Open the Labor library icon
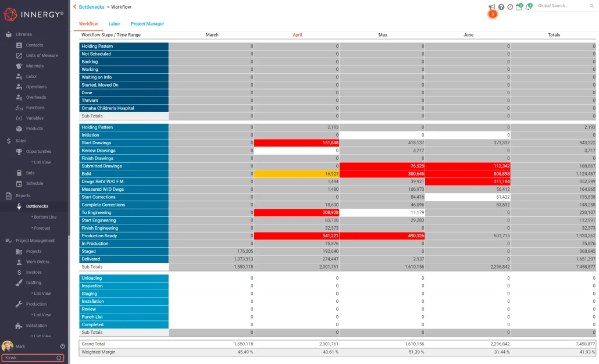Screen dimensions: 599x364 [x=19, y=76]
